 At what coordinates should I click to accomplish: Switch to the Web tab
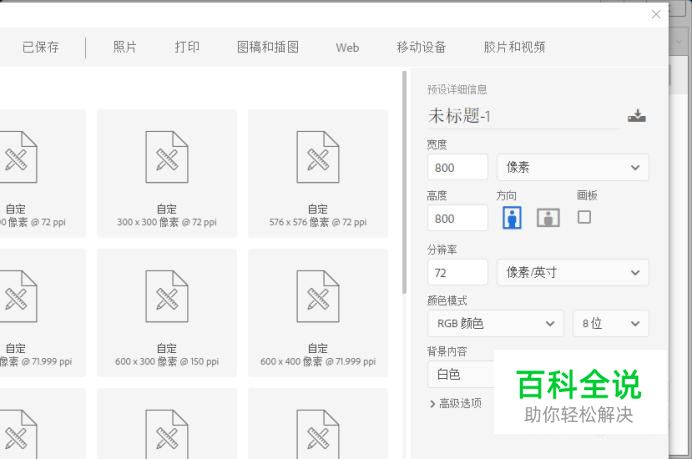click(x=347, y=47)
